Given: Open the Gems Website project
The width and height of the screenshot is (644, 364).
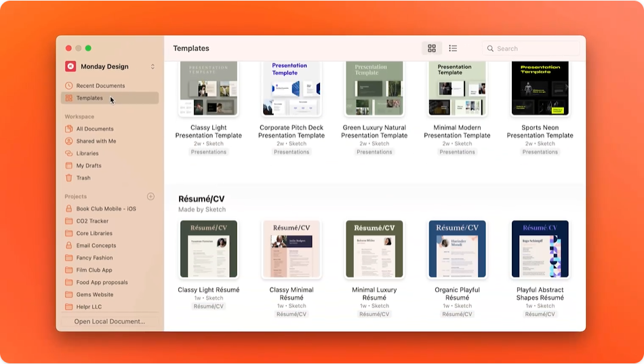Looking at the screenshot, I should coord(110,295).
